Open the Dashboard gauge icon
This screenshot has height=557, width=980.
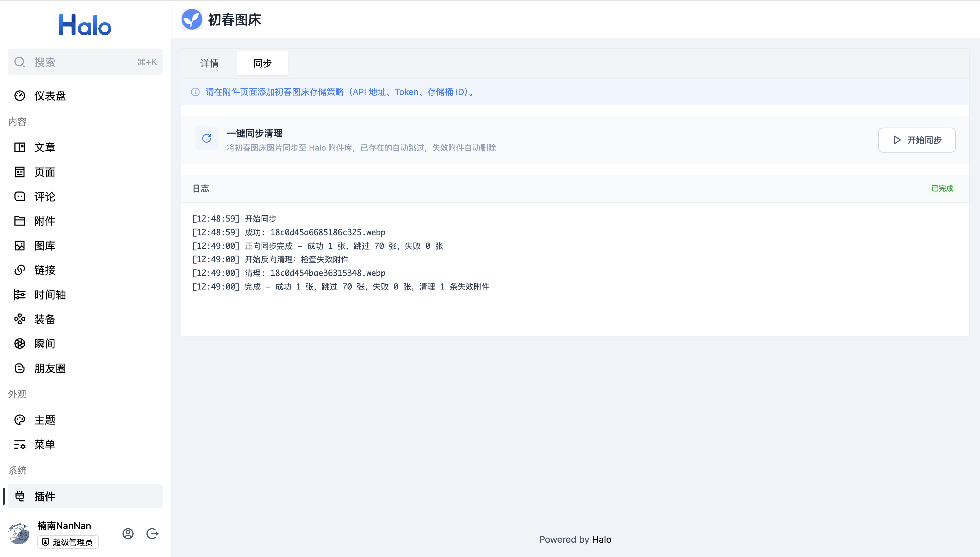point(20,96)
